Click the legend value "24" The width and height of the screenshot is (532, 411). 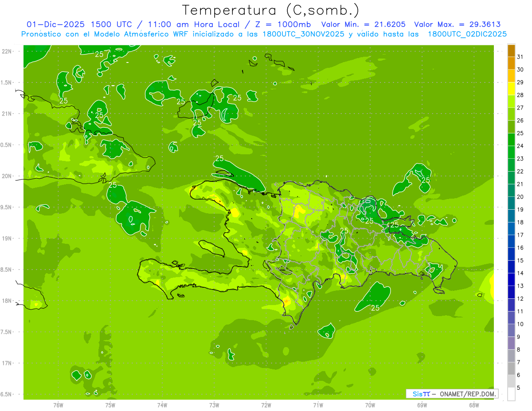pyautogui.click(x=520, y=146)
